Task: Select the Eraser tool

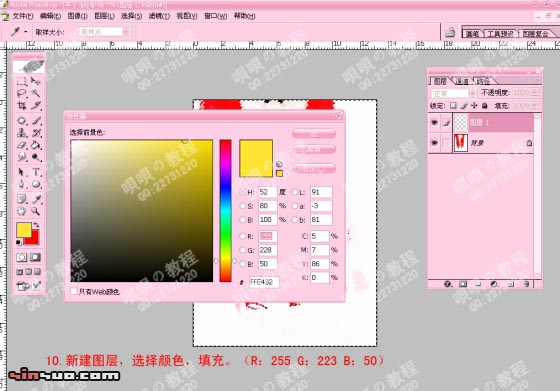Action: (22, 145)
